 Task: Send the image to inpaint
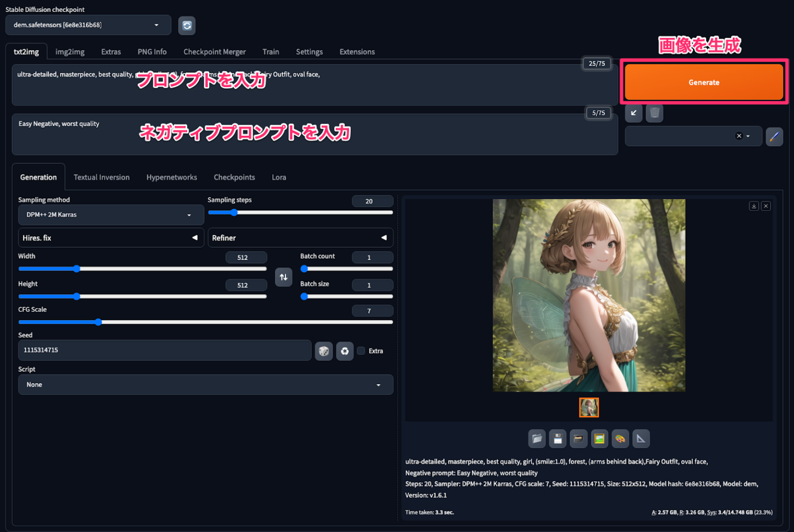[620, 438]
